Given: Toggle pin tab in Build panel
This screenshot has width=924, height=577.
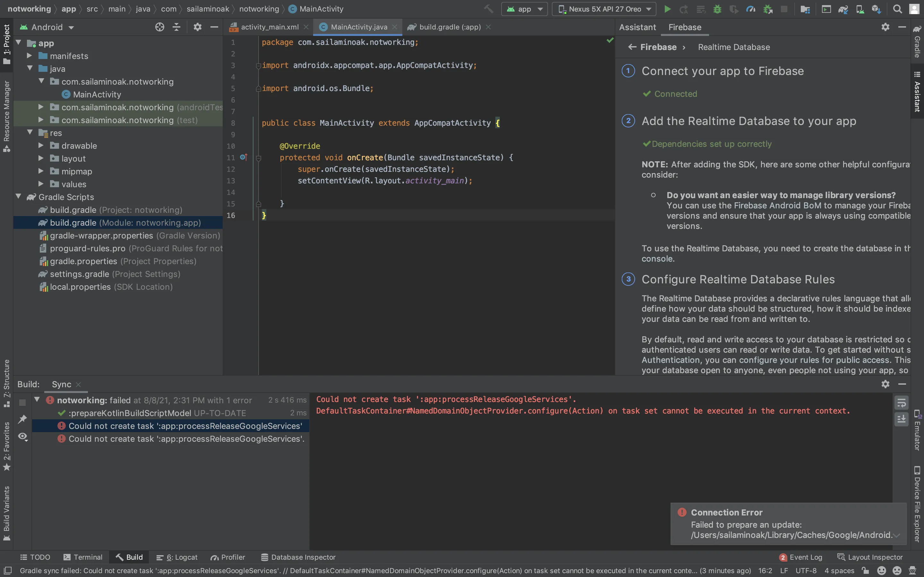Looking at the screenshot, I should tap(22, 419).
